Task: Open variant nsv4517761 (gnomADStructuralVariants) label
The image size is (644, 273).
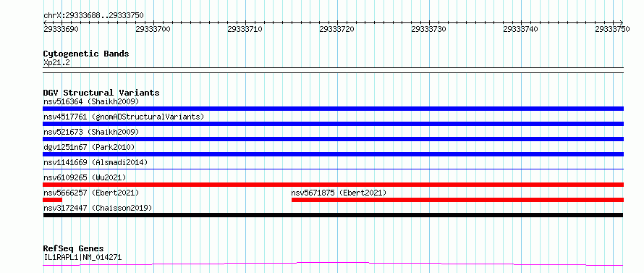Action: coord(124,117)
